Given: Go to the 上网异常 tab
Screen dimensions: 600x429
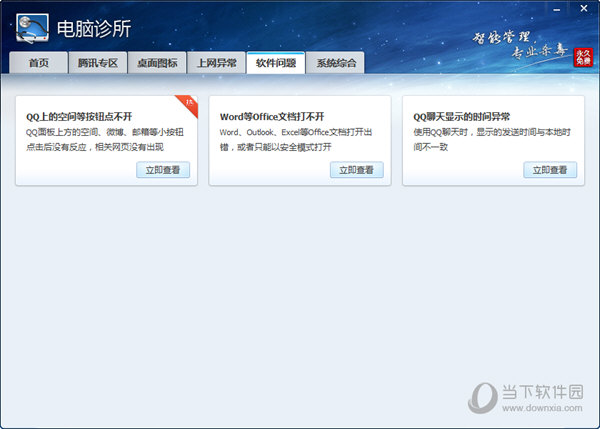Looking at the screenshot, I should point(216,62).
